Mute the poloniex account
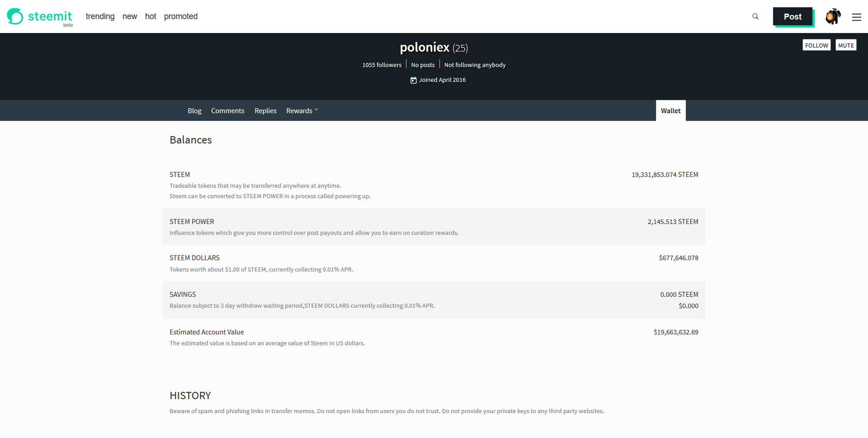Viewport: 868px width, 438px height. coord(846,45)
